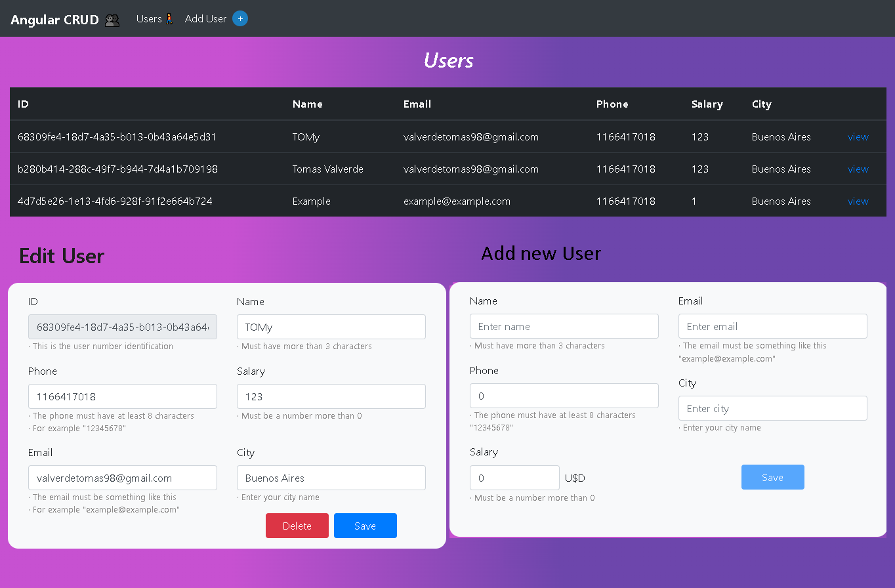Open view link for the Example user
895x588 pixels.
click(858, 201)
